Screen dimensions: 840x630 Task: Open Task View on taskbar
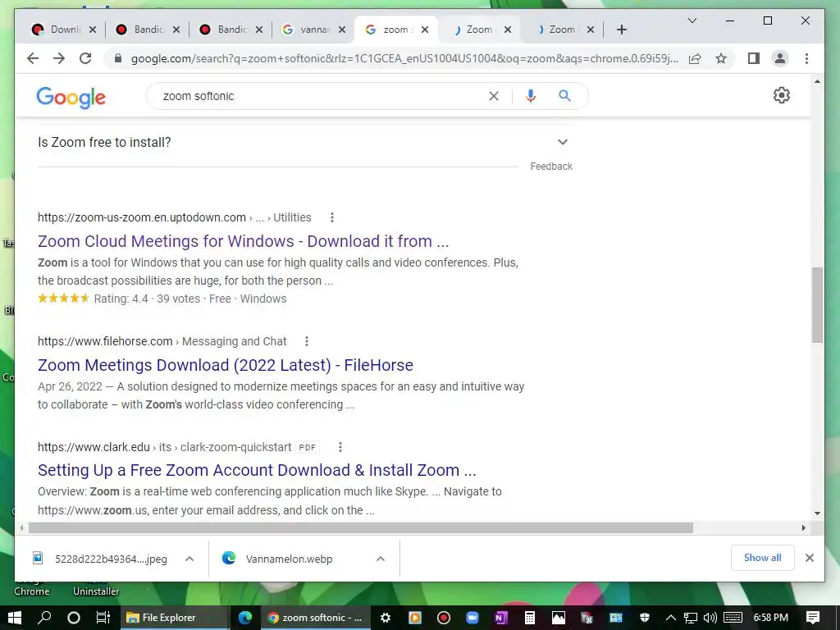coord(103,618)
